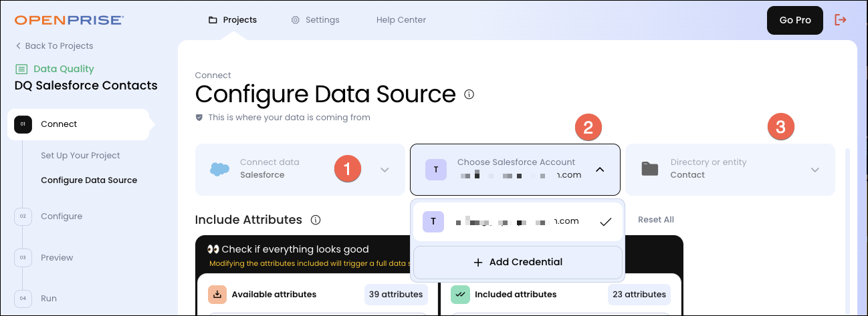Click the DQ Salesforce Contacts project title
Image resolution: width=868 pixels, height=316 pixels.
(86, 86)
